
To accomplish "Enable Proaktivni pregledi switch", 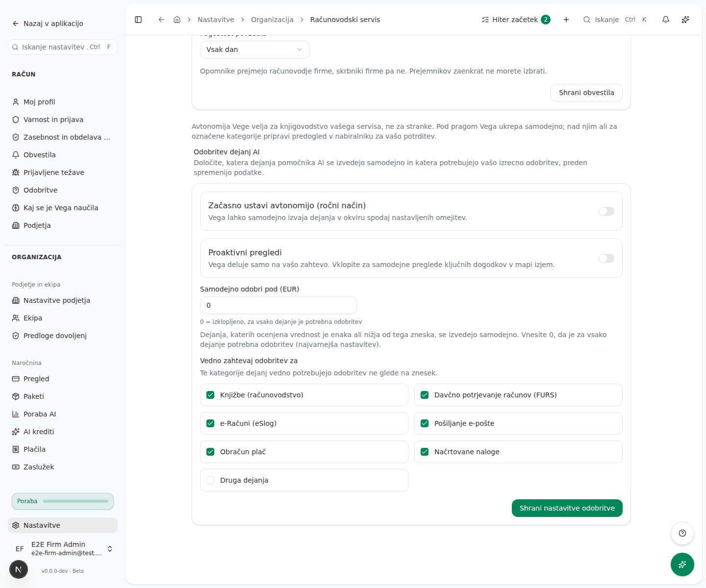I will coord(606,258).
